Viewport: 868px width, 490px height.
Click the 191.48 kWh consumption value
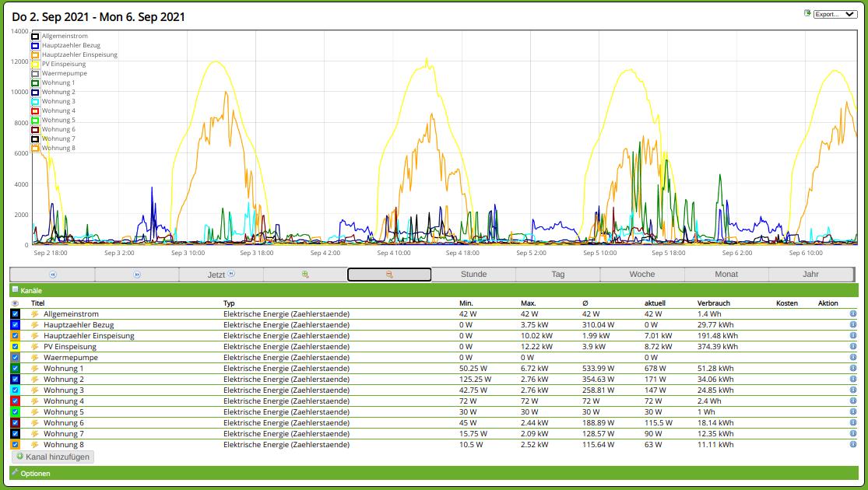click(x=718, y=336)
